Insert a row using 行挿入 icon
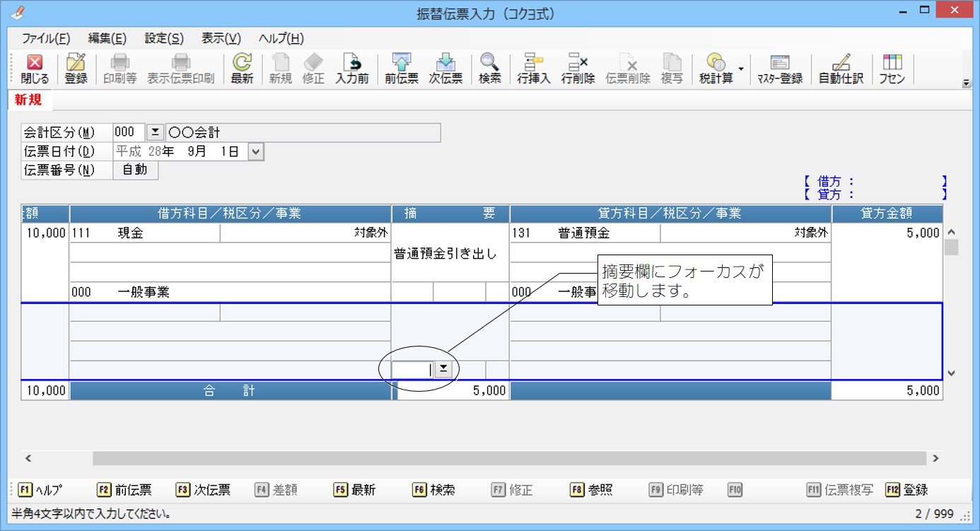980x531 pixels. tap(534, 69)
